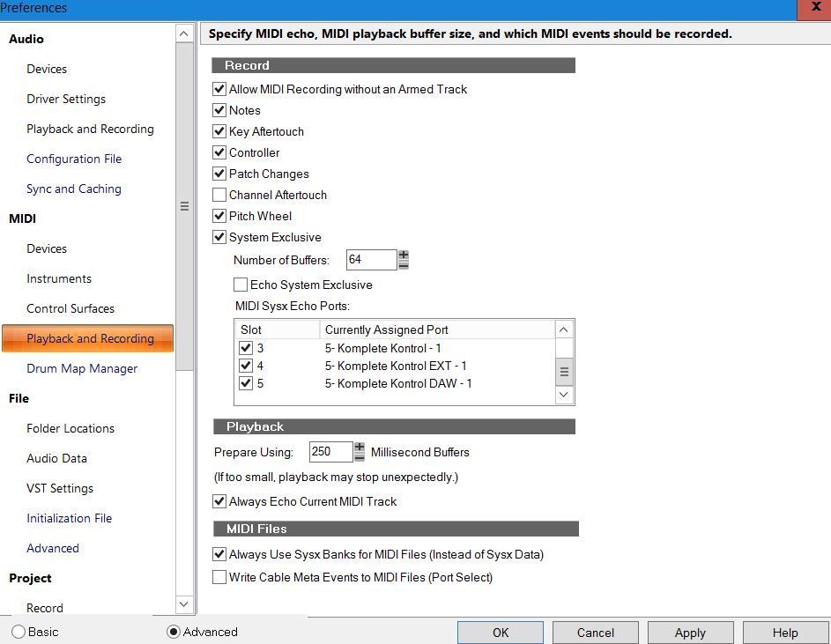The width and height of the screenshot is (831, 644).
Task: Decrease Prepare Using millisecond buffers
Action: 360,456
